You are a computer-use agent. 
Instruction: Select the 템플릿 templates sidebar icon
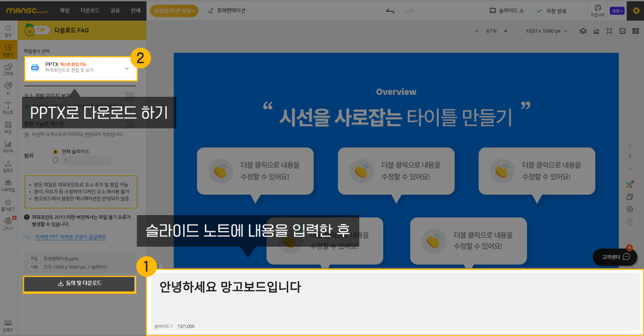[x=8, y=49]
